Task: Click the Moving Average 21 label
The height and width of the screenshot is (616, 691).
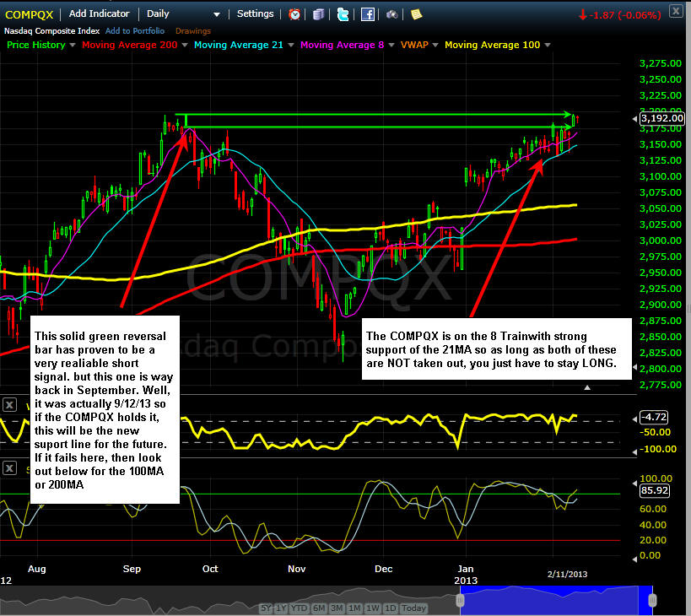Action: pyautogui.click(x=239, y=45)
